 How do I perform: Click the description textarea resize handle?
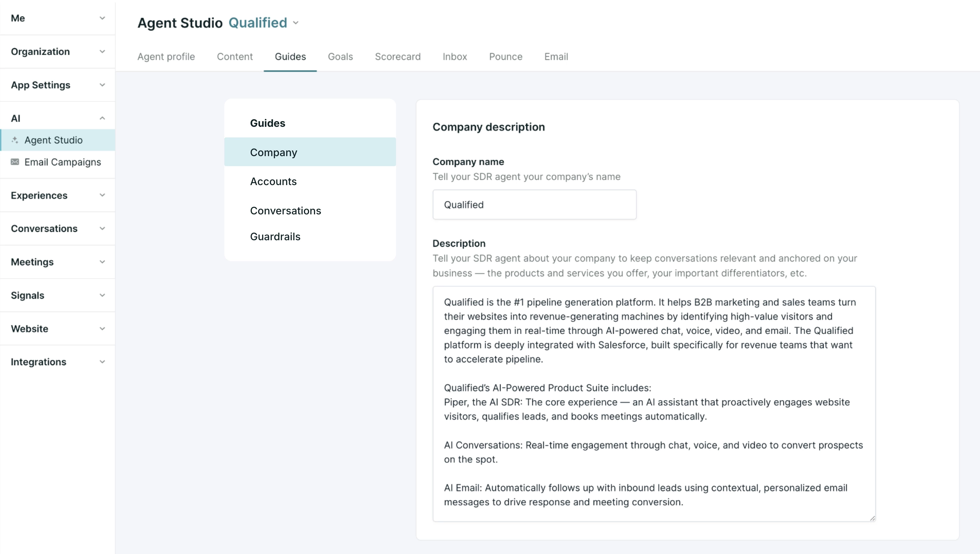(x=872, y=518)
